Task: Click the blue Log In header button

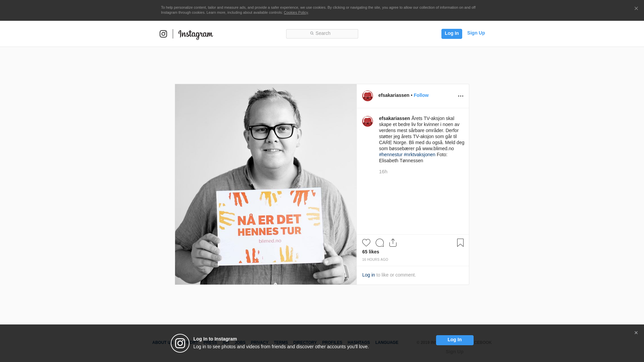Action: pos(452,34)
